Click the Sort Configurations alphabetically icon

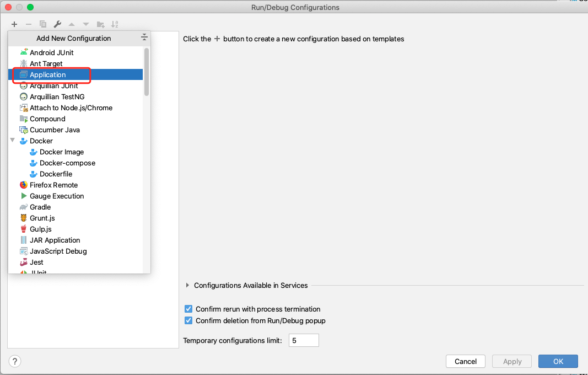pyautogui.click(x=115, y=24)
